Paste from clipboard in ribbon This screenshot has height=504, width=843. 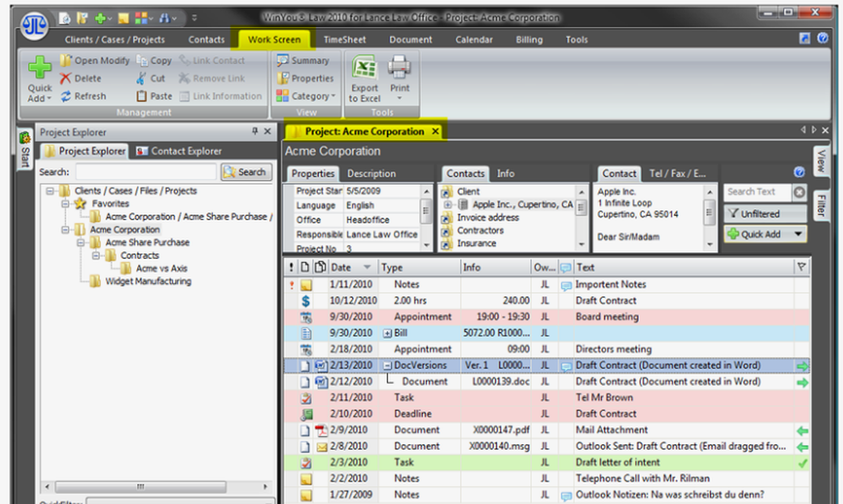click(x=154, y=96)
